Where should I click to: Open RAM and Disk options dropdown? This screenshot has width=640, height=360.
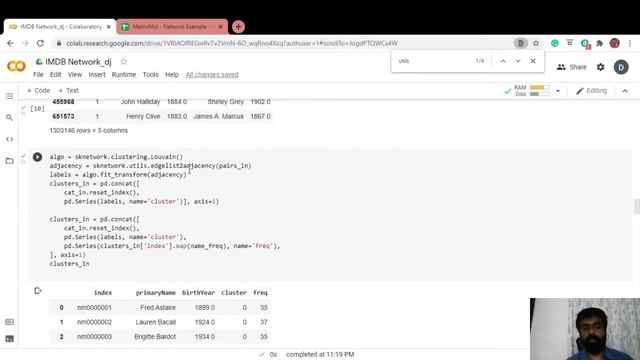point(558,91)
